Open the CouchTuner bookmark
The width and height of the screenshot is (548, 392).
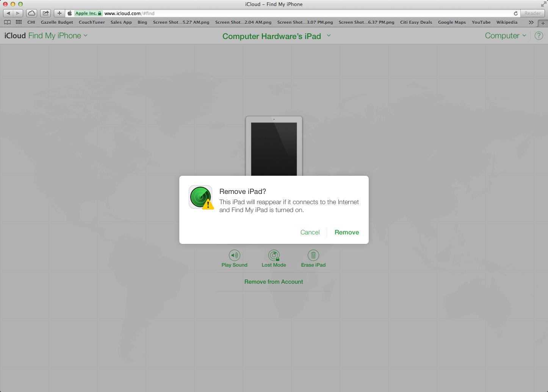pyautogui.click(x=92, y=22)
